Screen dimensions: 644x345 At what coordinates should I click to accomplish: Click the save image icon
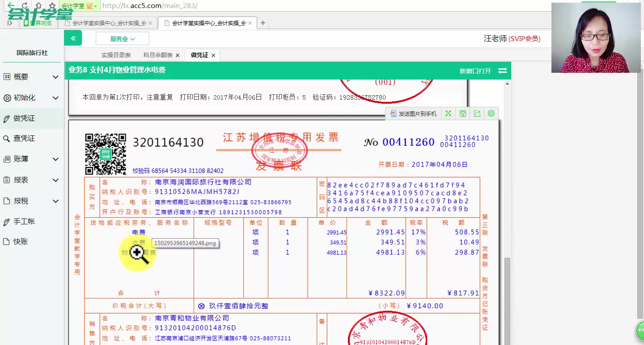tap(463, 114)
